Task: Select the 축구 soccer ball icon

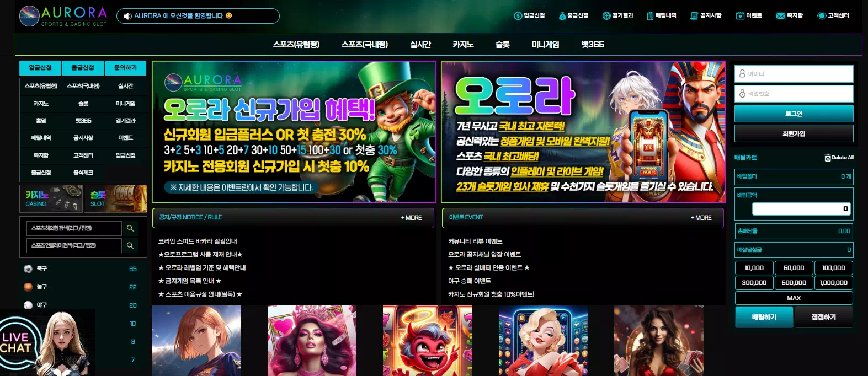Action: (x=28, y=268)
